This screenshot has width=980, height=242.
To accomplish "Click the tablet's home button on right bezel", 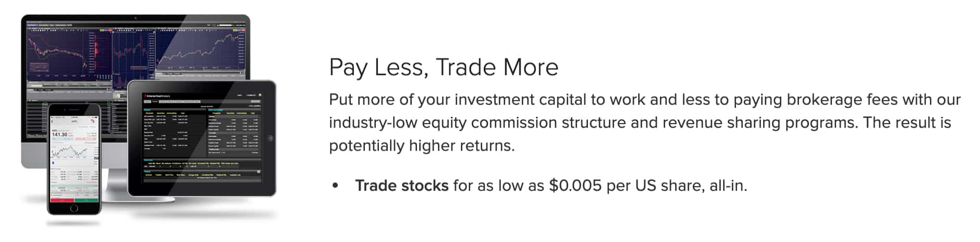I will pyautogui.click(x=269, y=138).
